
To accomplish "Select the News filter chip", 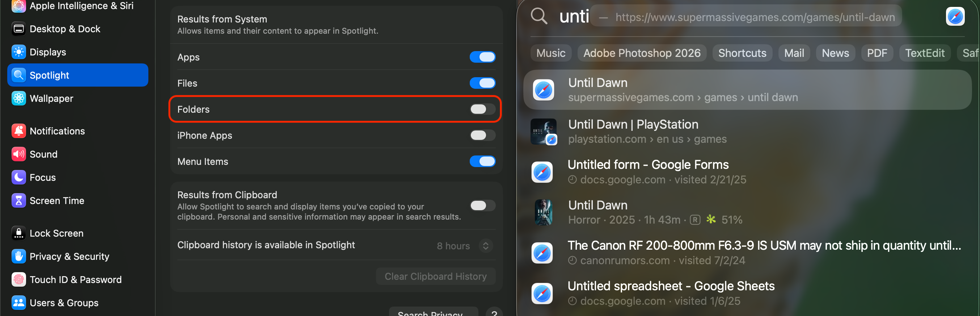I will click(835, 53).
